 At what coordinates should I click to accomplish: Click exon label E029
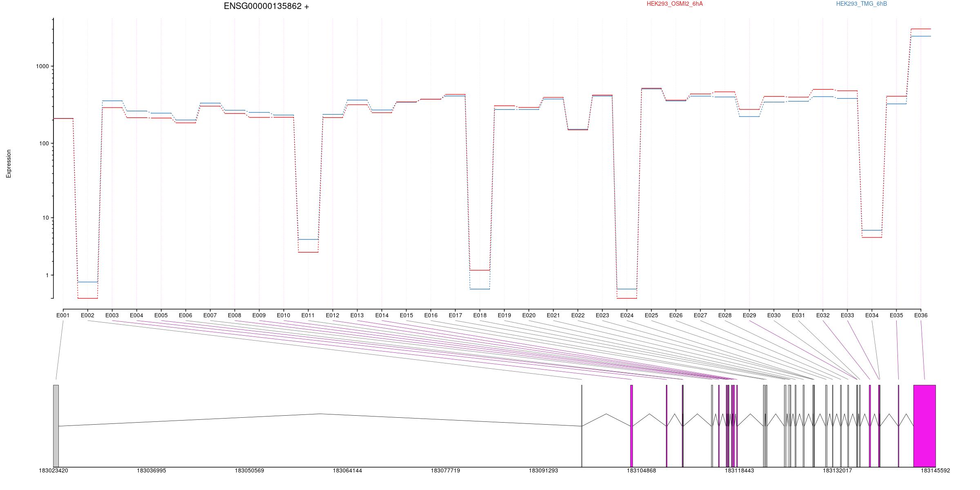(749, 315)
